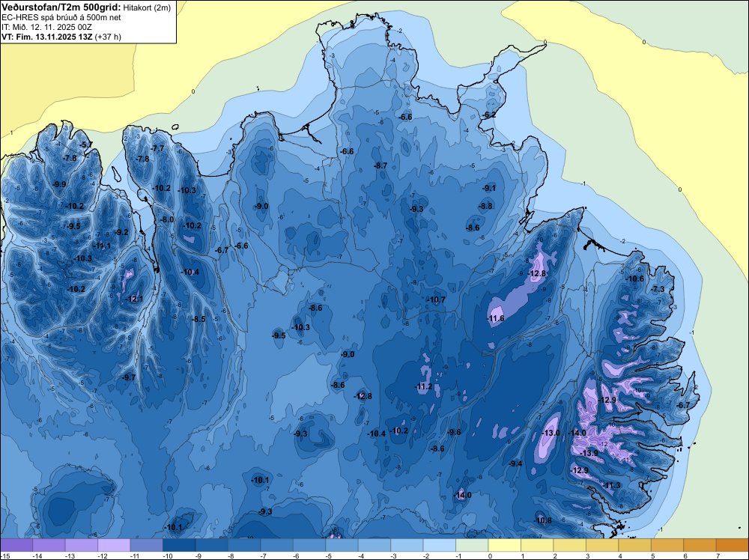Click the 'VT: Fim. 13.11.2025 13Z' valid time
This screenshot has height=560, width=749.
(x=46, y=37)
